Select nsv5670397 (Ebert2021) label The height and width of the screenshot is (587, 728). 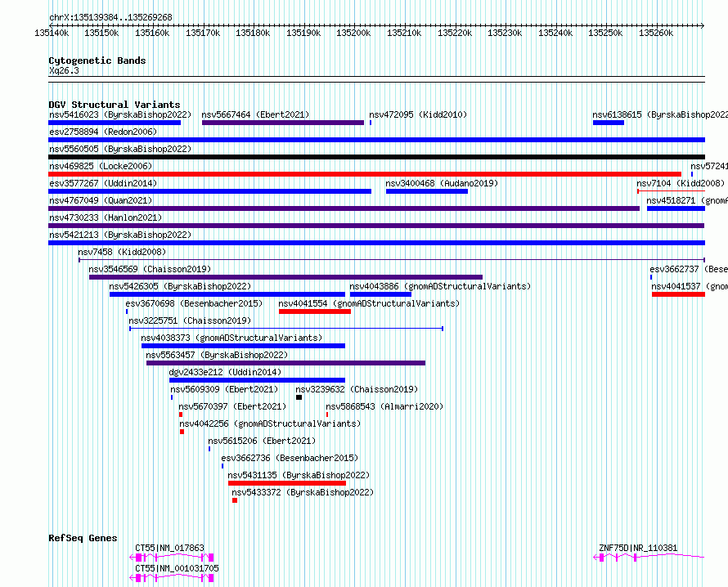click(232, 406)
